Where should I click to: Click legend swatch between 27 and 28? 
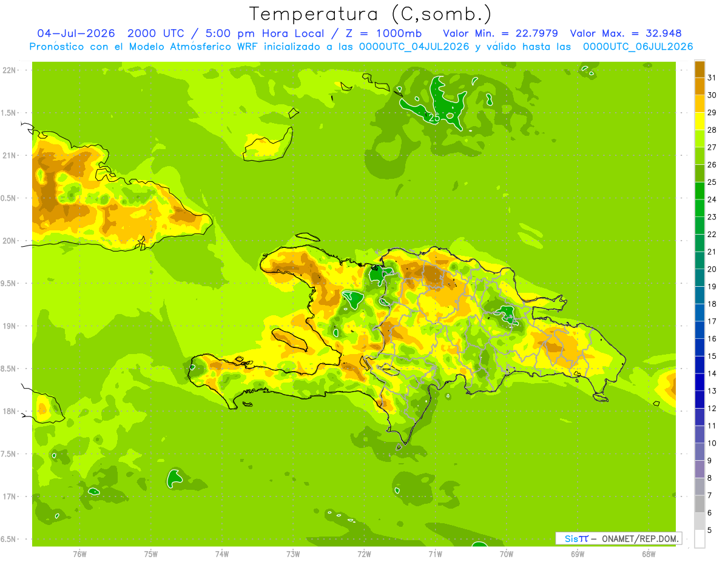coord(699,138)
